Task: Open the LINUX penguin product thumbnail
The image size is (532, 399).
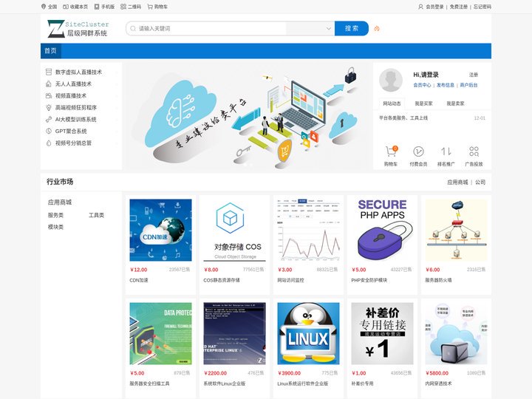Action: coord(308,333)
